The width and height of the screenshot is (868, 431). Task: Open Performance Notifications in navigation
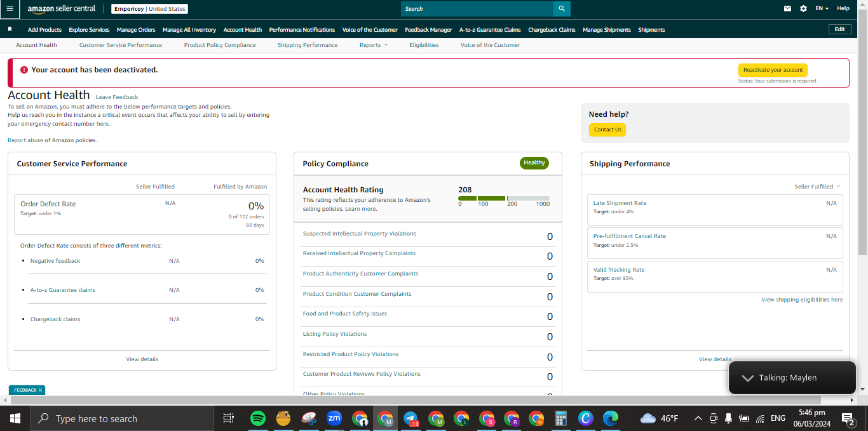pyautogui.click(x=302, y=30)
